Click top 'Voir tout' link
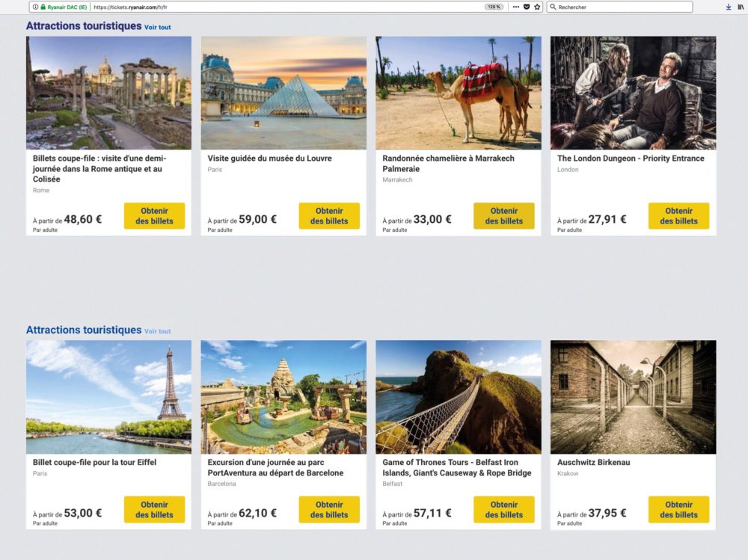Viewport: 748px width, 560px height. click(x=157, y=27)
